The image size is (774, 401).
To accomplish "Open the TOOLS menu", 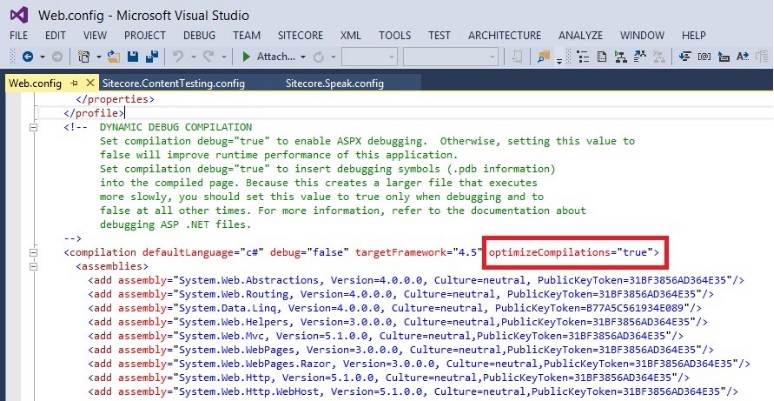I will coord(395,36).
